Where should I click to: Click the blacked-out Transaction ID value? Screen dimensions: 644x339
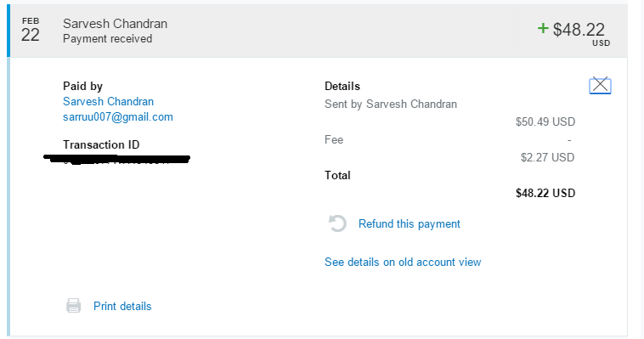pos(116,159)
